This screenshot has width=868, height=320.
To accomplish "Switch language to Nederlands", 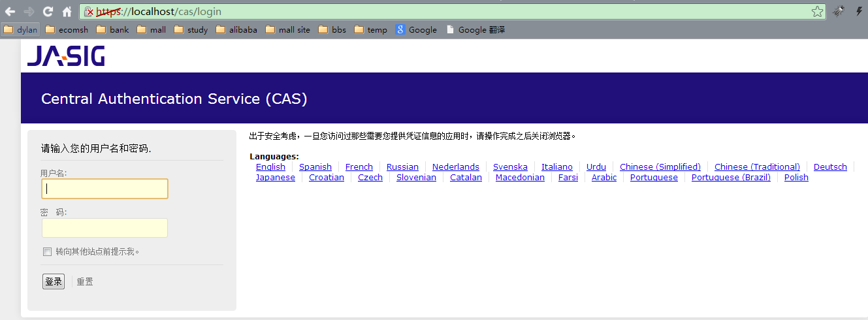I will click(456, 167).
